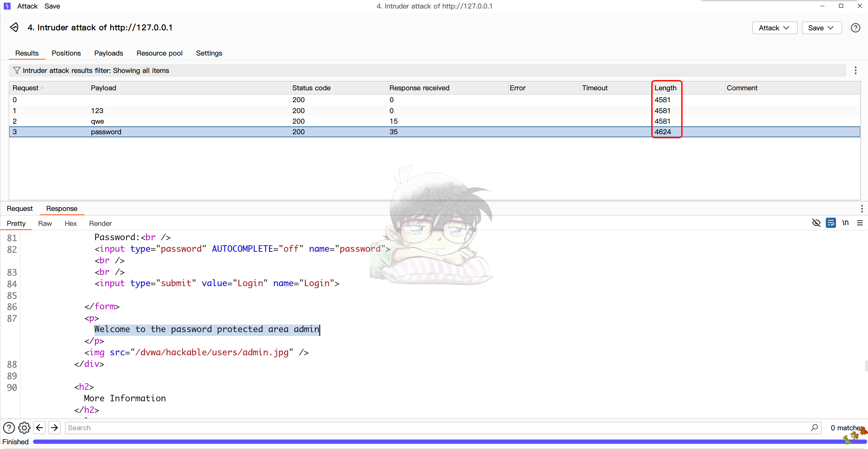Sort by the Status code column header
The width and height of the screenshot is (868, 449).
coord(339,88)
